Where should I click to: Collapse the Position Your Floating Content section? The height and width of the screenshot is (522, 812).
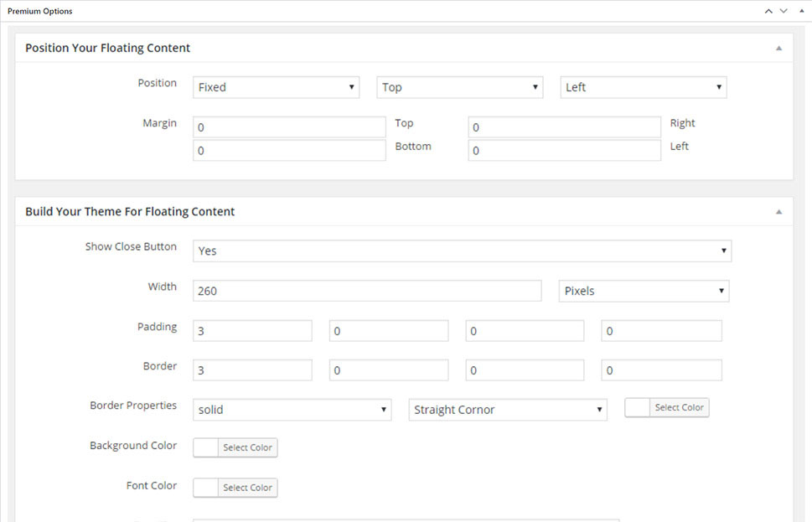(x=778, y=48)
